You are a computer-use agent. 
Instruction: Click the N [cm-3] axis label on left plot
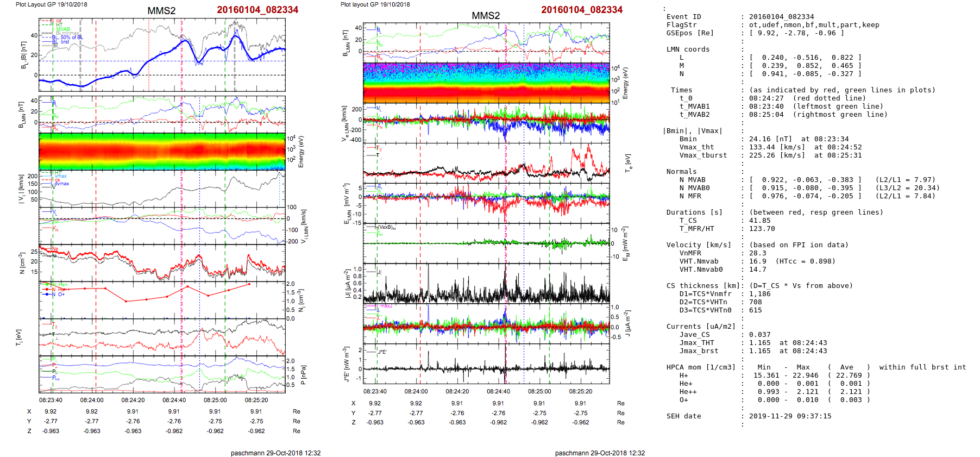22,263
